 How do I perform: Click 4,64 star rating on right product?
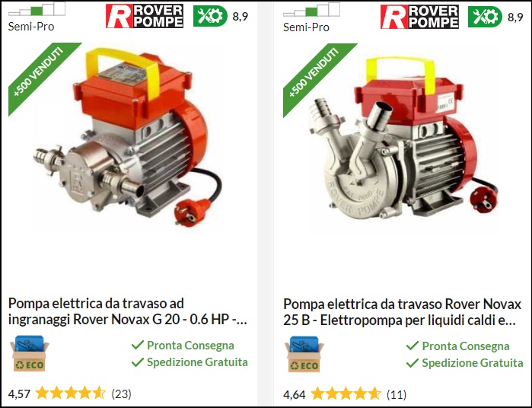pos(332,394)
